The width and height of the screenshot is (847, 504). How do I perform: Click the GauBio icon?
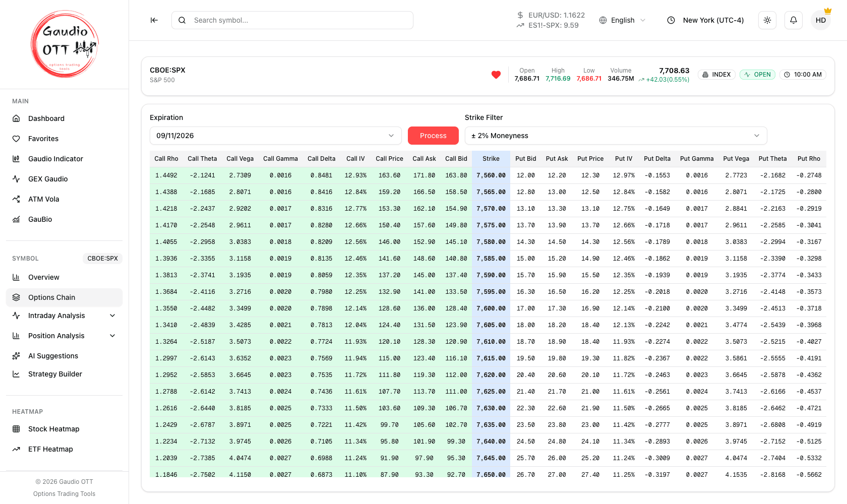pyautogui.click(x=16, y=219)
